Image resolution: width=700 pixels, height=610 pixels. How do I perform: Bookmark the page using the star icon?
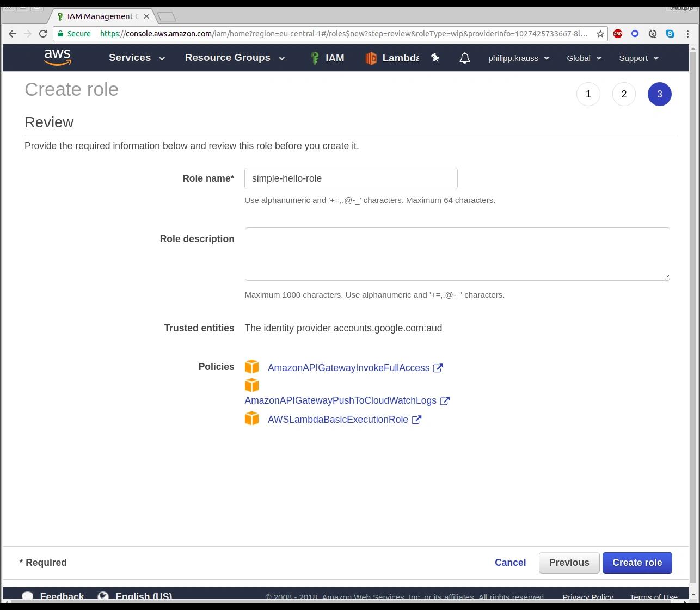600,34
